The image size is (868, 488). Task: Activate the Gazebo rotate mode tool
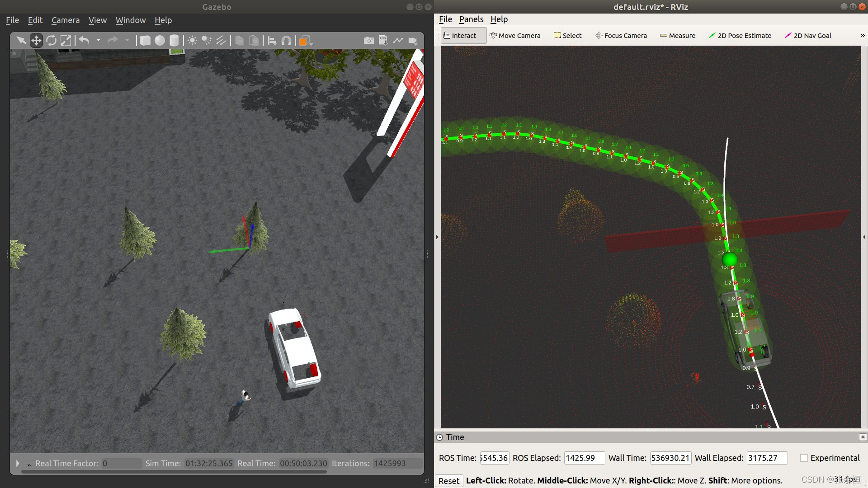coord(51,41)
